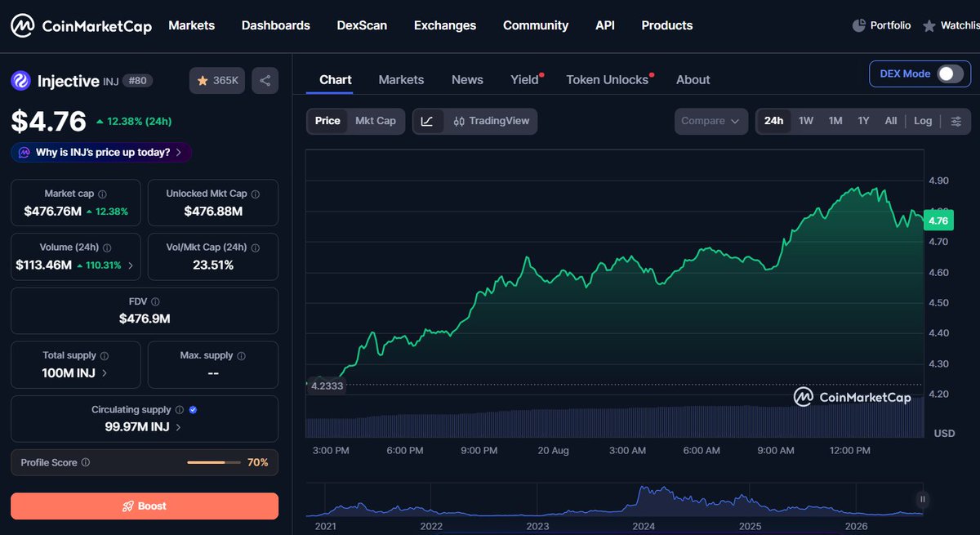This screenshot has height=535, width=980.
Task: Click the 4.76 current price label
Action: (938, 221)
